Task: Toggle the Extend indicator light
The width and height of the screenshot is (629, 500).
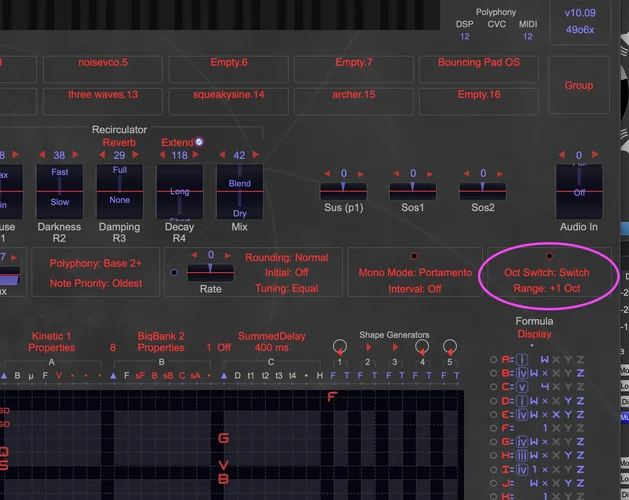Action: click(x=199, y=142)
